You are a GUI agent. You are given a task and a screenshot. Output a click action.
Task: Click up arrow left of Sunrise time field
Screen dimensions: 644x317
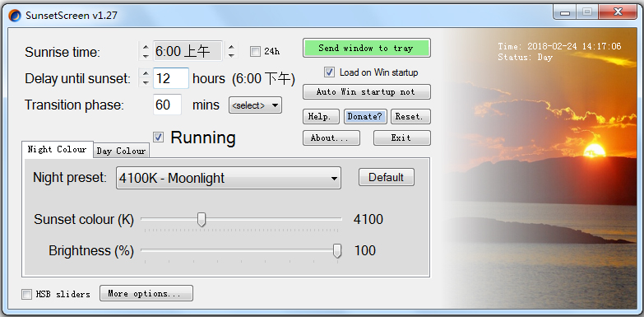146,47
